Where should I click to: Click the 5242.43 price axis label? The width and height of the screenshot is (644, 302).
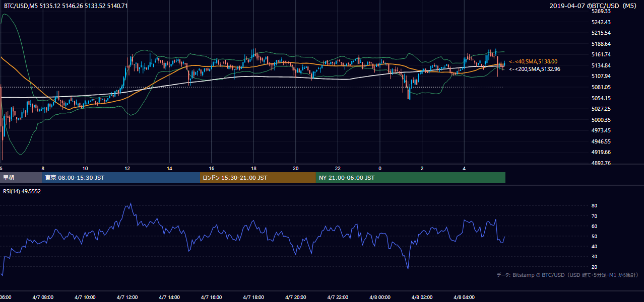pos(602,22)
